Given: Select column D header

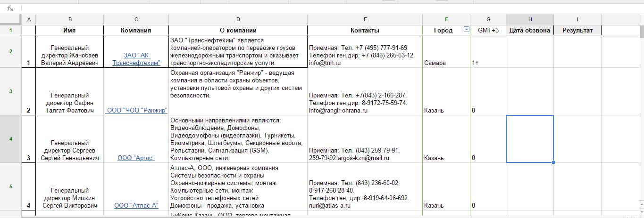Looking at the screenshot, I should [238, 19].
